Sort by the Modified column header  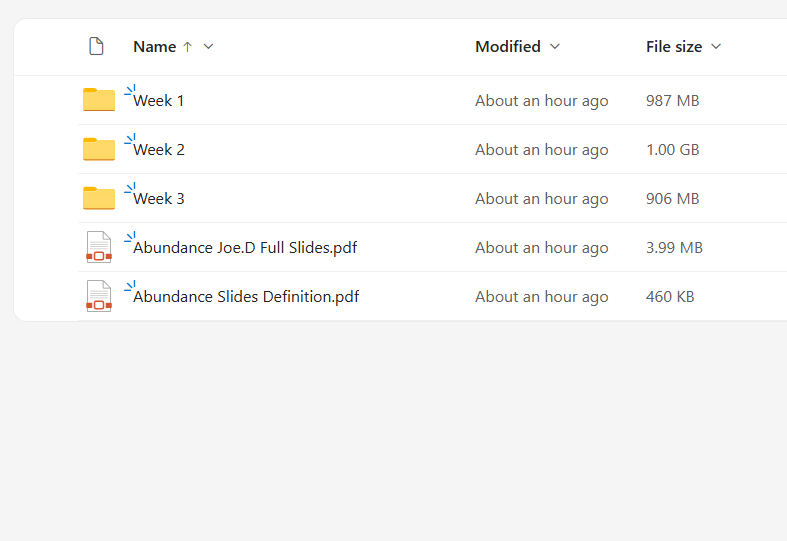pyautogui.click(x=508, y=47)
